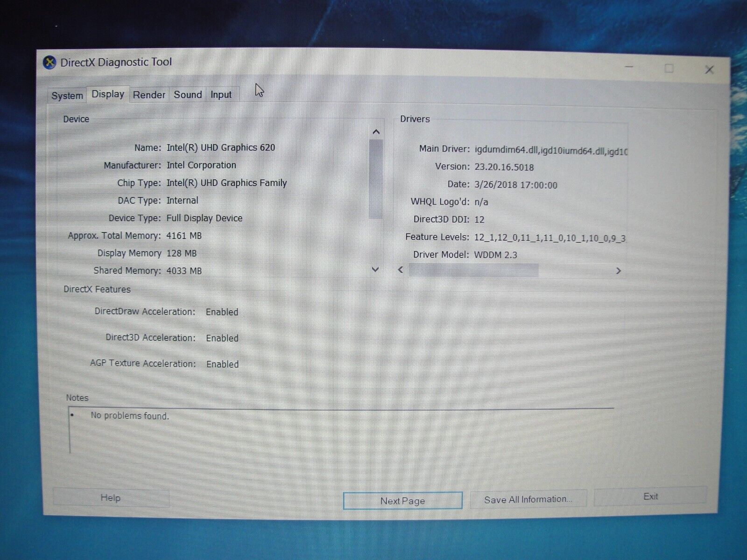747x560 pixels.
Task: Open the Input tab
Action: pos(221,95)
